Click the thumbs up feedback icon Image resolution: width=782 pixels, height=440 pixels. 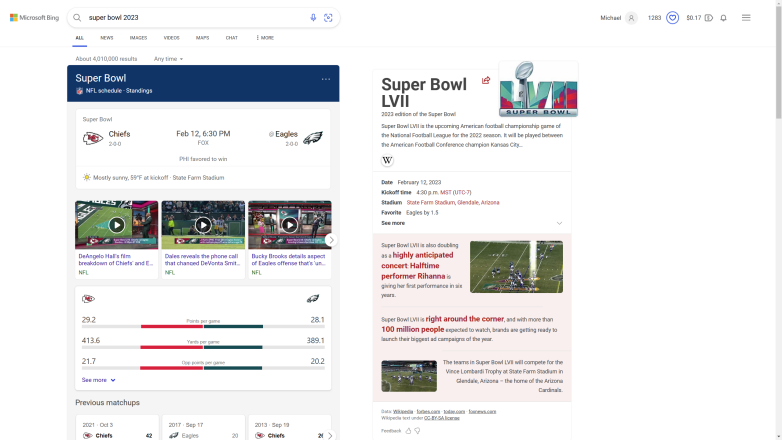click(408, 430)
